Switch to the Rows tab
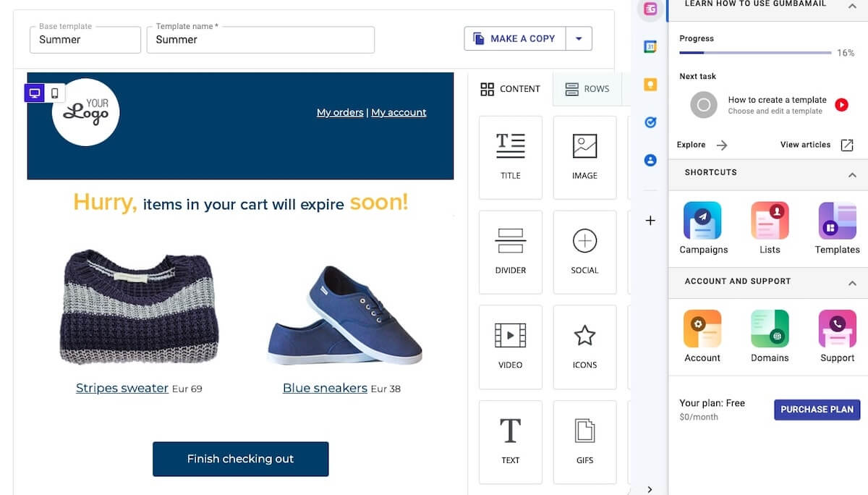The width and height of the screenshot is (868, 495). [x=587, y=89]
